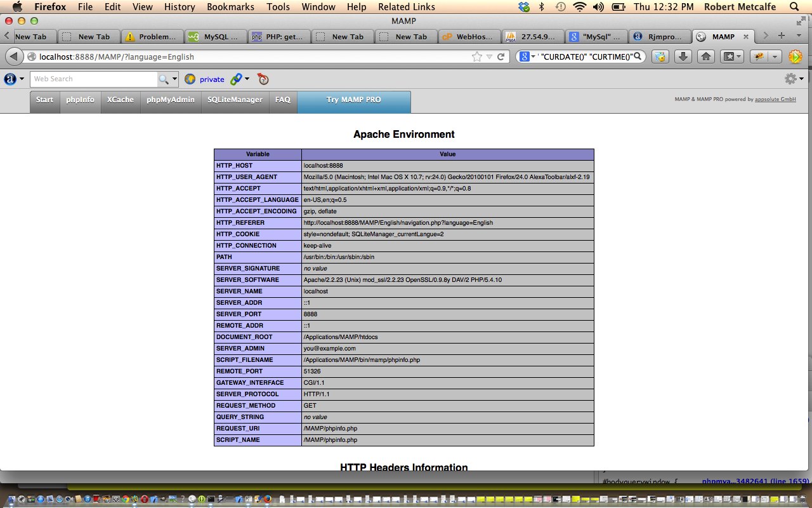Go to the home page icon

pos(705,57)
